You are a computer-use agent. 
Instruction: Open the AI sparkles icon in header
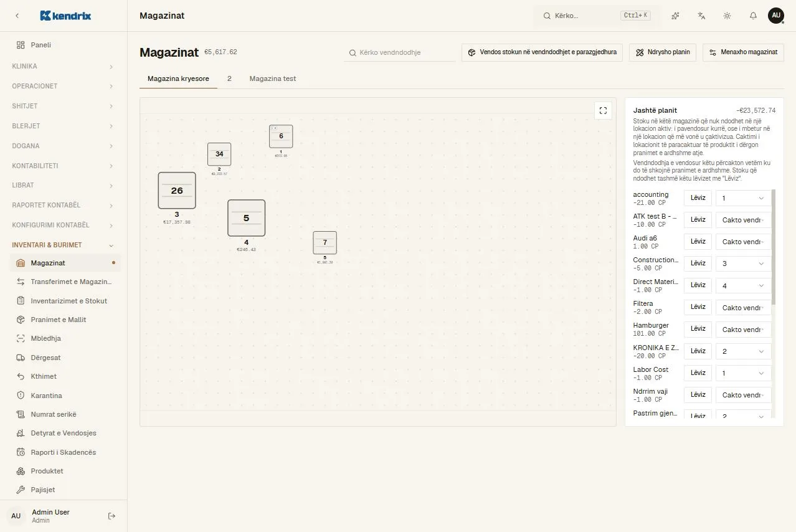coord(675,16)
